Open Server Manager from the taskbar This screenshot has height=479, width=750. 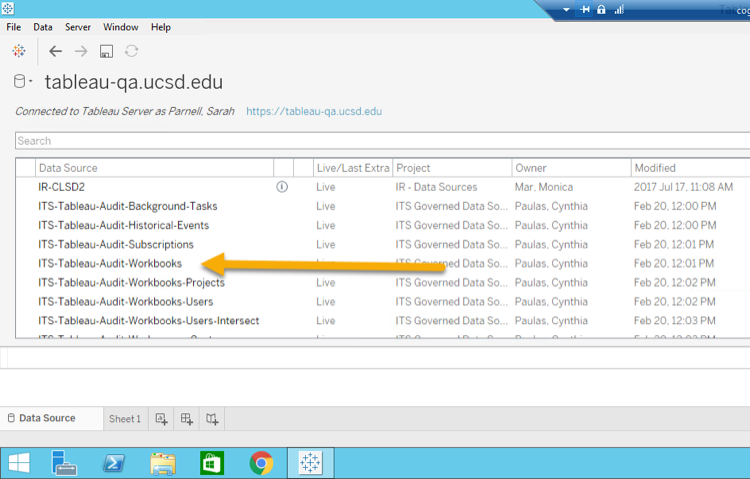point(63,463)
